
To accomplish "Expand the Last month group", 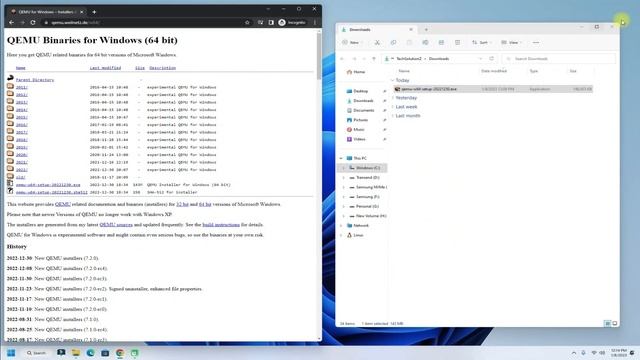I will (393, 116).
